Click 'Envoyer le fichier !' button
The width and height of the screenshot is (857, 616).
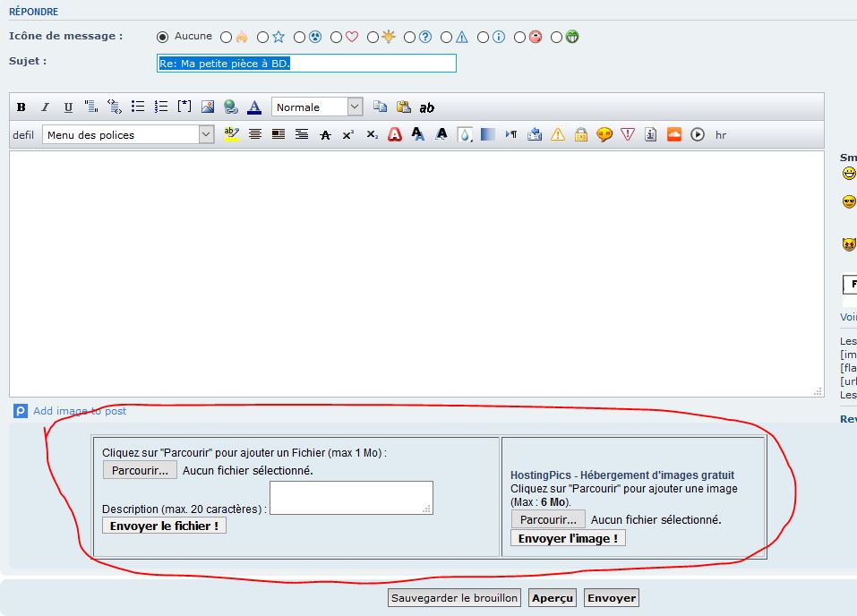[x=164, y=526]
